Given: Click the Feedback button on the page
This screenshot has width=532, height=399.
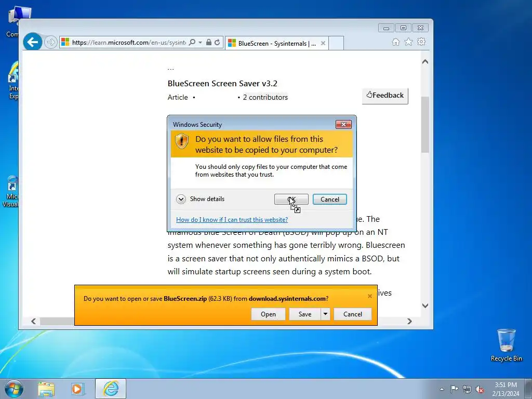Looking at the screenshot, I should (x=385, y=96).
